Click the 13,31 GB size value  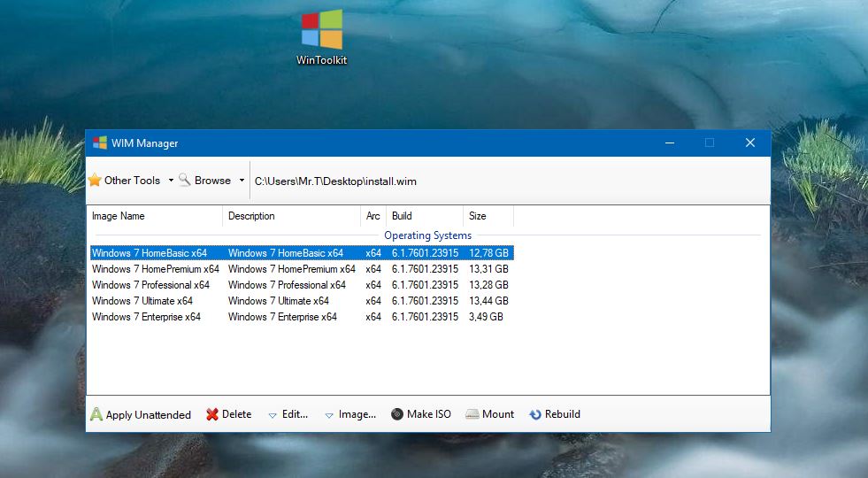pos(488,269)
